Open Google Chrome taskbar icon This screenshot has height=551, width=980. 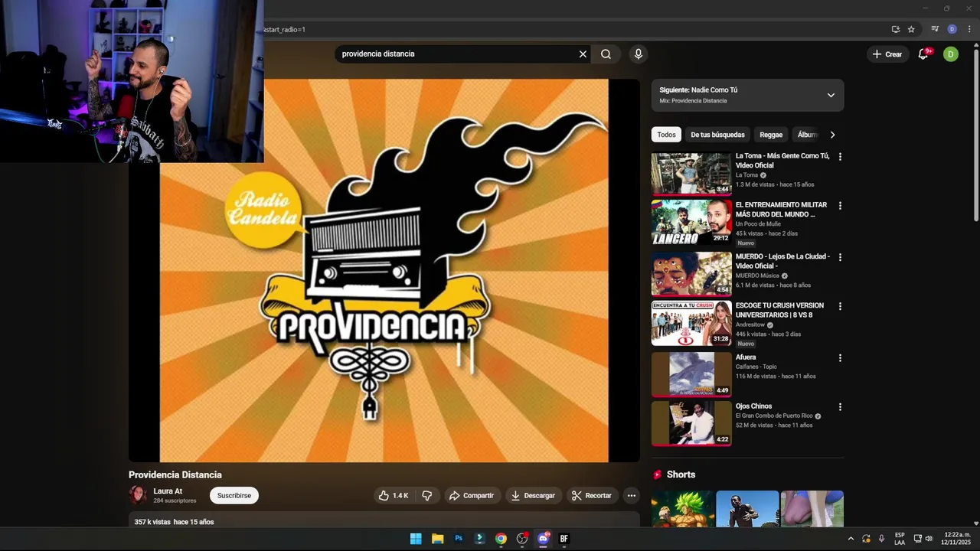point(501,539)
